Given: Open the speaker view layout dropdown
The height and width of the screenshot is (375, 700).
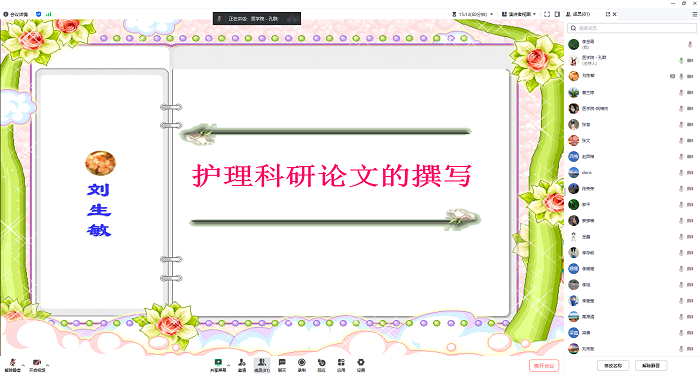Looking at the screenshot, I should (519, 14).
